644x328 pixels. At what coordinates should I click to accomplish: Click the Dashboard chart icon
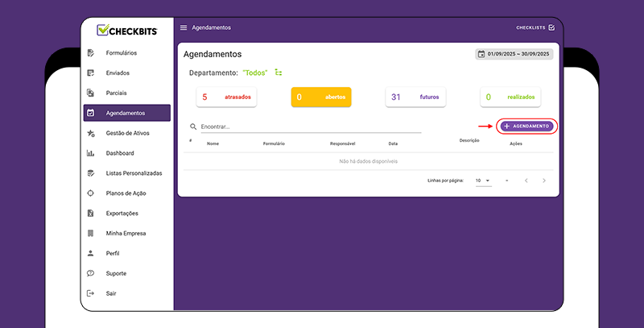(x=91, y=153)
